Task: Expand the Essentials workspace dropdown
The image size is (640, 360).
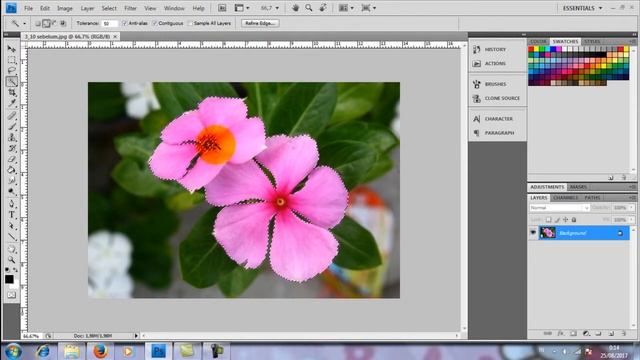Action: click(582, 8)
